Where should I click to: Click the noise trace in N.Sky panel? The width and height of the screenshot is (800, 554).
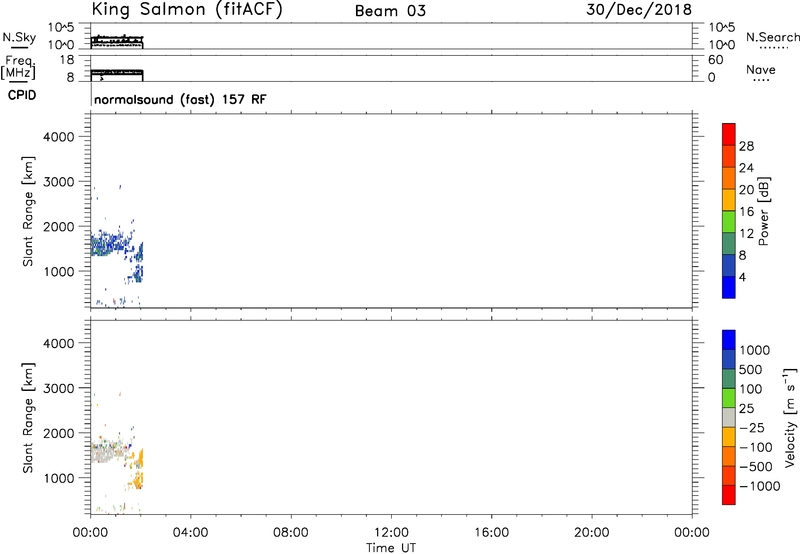coord(117,42)
